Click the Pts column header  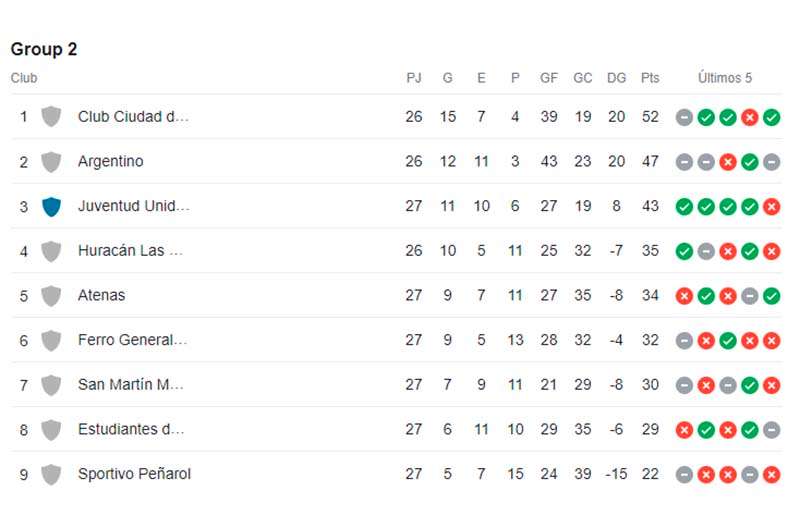point(650,78)
